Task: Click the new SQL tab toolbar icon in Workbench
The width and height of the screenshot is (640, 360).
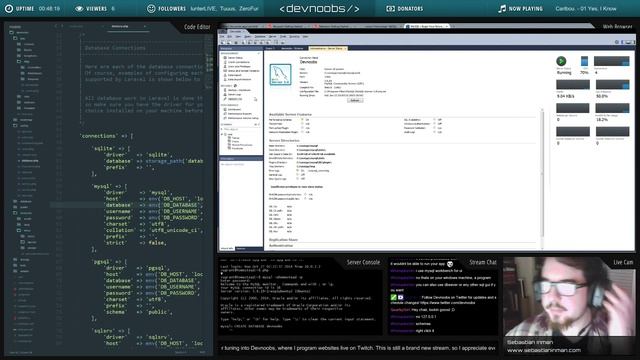Action: [222, 42]
